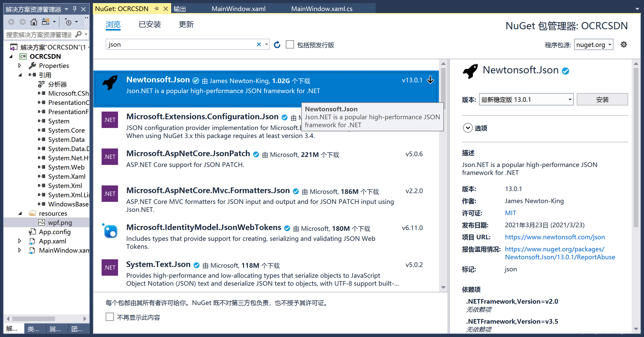
Task: Switch to the 团... bottom panel tab
Action: (79, 329)
